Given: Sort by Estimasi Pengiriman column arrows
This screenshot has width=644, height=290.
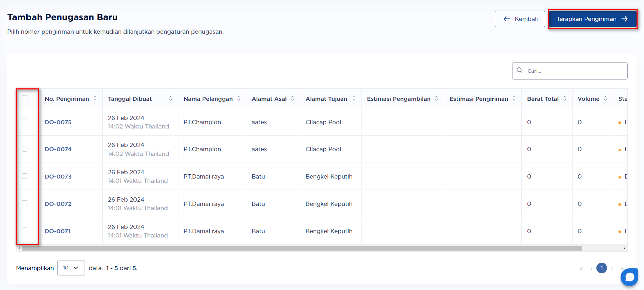Looking at the screenshot, I should click(514, 99).
